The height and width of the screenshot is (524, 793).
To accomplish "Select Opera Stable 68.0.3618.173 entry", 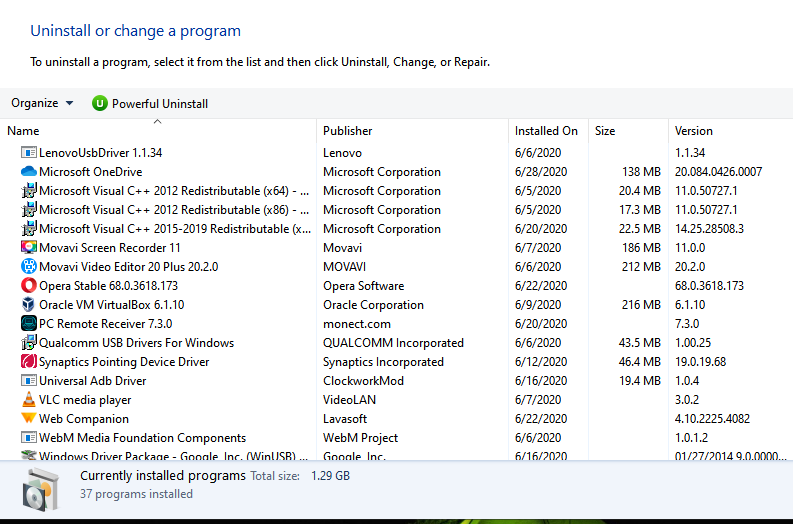I will click(x=109, y=286).
